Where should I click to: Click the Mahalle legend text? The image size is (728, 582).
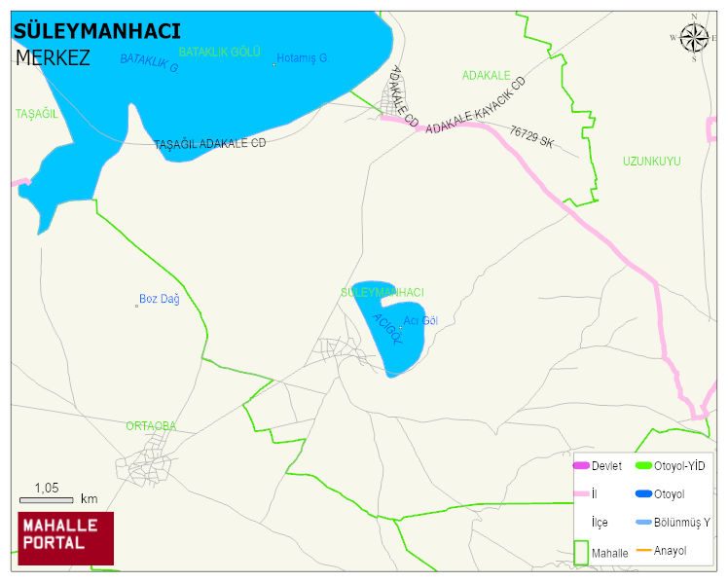[x=609, y=553]
